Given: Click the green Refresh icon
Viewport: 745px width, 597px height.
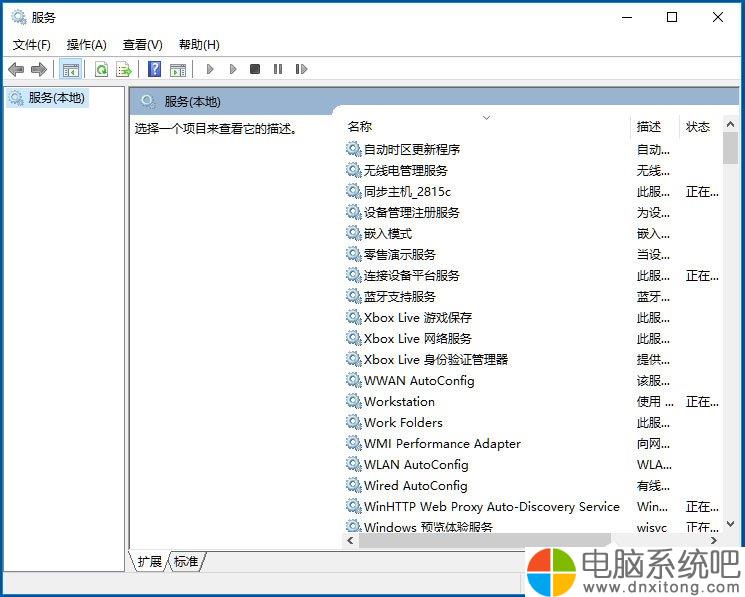Looking at the screenshot, I should point(101,69).
